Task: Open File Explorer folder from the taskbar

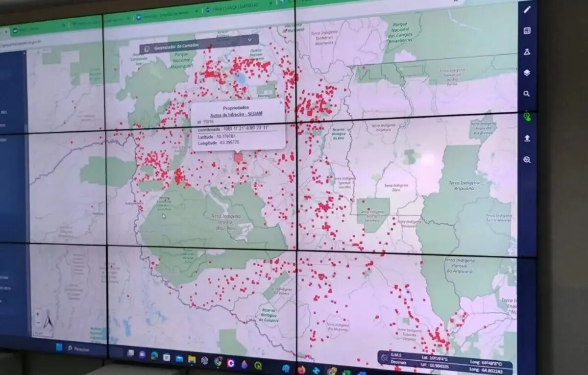Action: pos(192,359)
